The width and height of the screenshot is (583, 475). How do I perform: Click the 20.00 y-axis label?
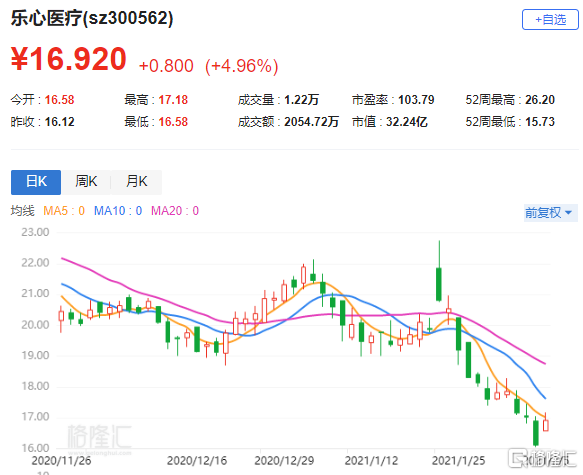click(35, 325)
